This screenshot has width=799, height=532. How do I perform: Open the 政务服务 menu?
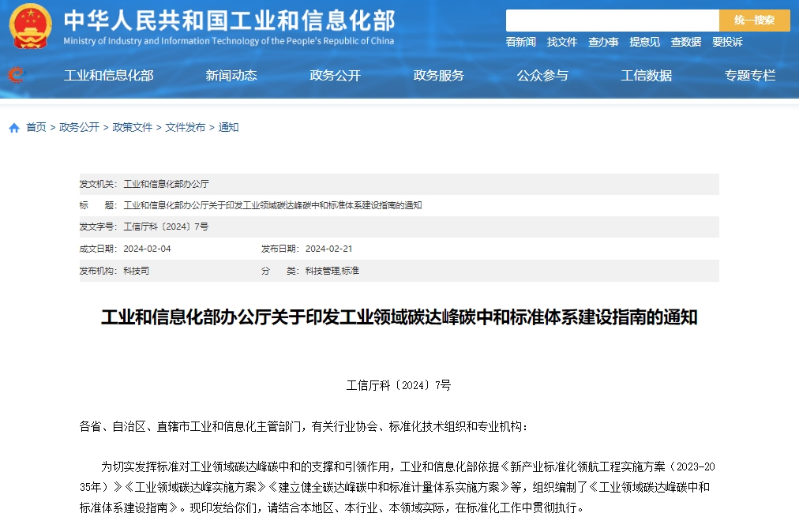click(438, 76)
